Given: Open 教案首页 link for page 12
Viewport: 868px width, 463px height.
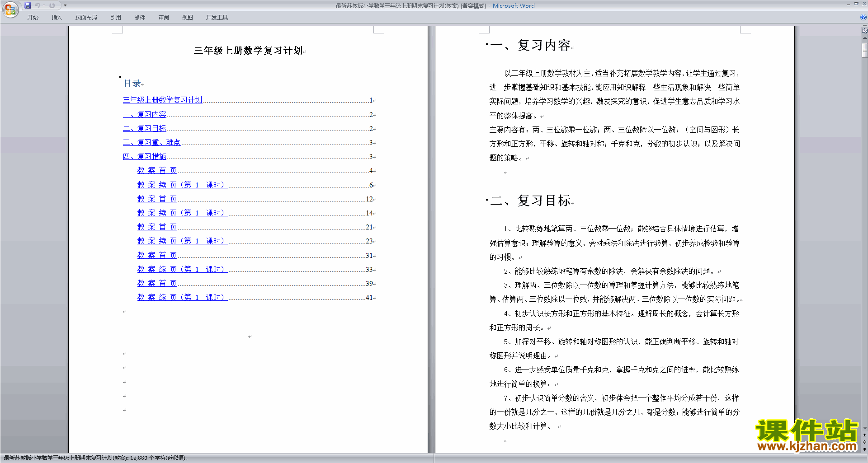Looking at the screenshot, I should (157, 199).
